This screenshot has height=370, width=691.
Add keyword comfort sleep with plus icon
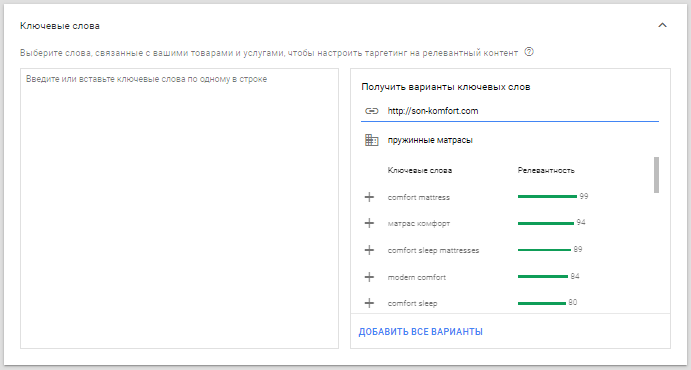click(369, 303)
